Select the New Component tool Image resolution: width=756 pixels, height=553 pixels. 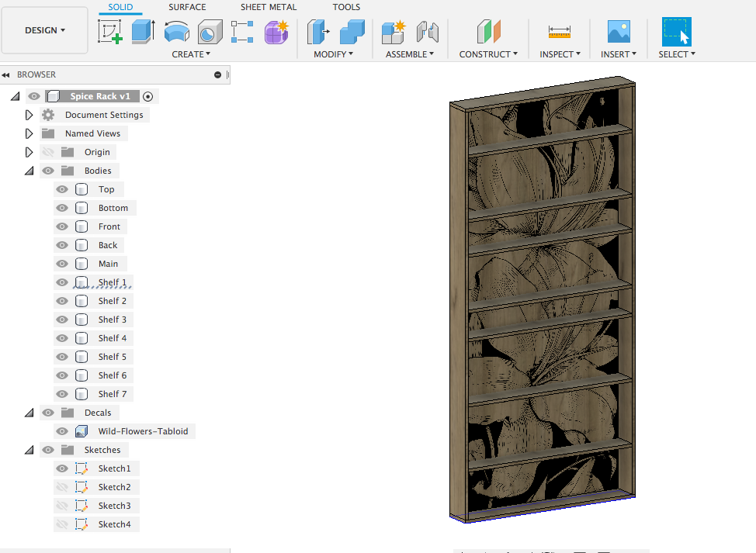click(393, 32)
